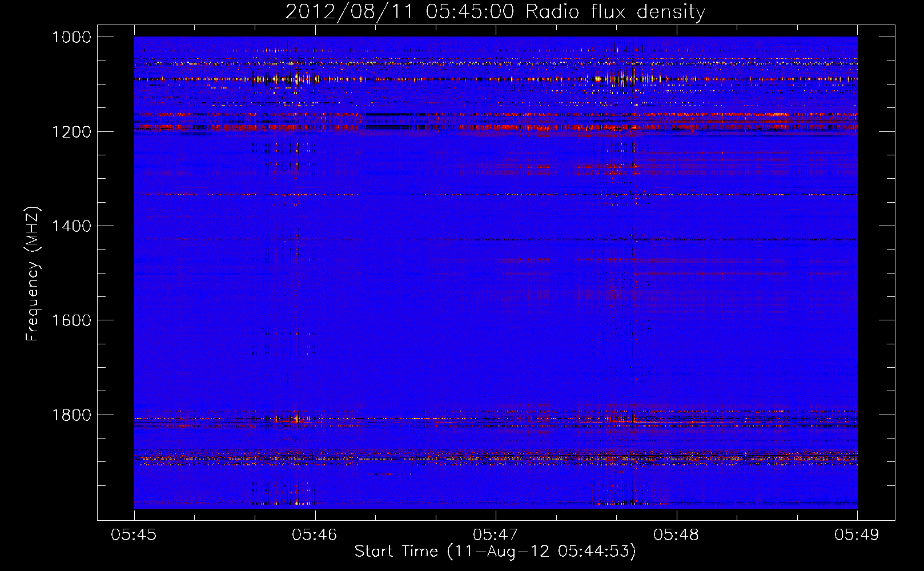Click the 05:47 time tick label

[x=496, y=534]
